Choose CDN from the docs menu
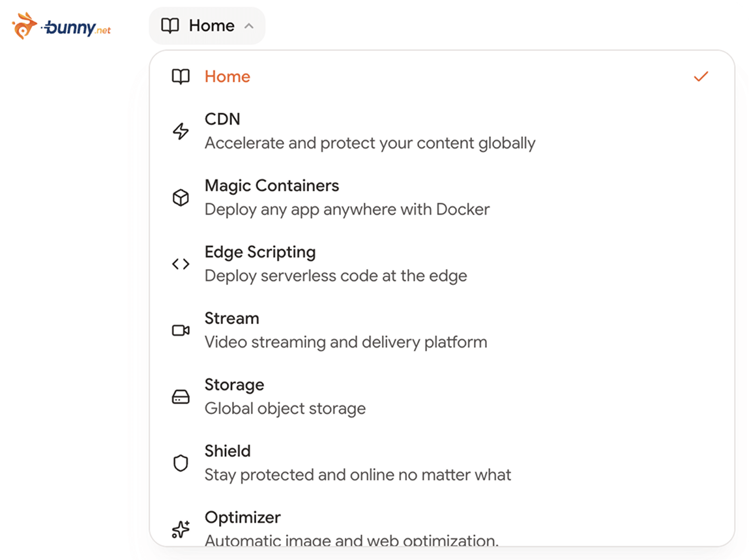This screenshot has height=560, width=749. (222, 119)
